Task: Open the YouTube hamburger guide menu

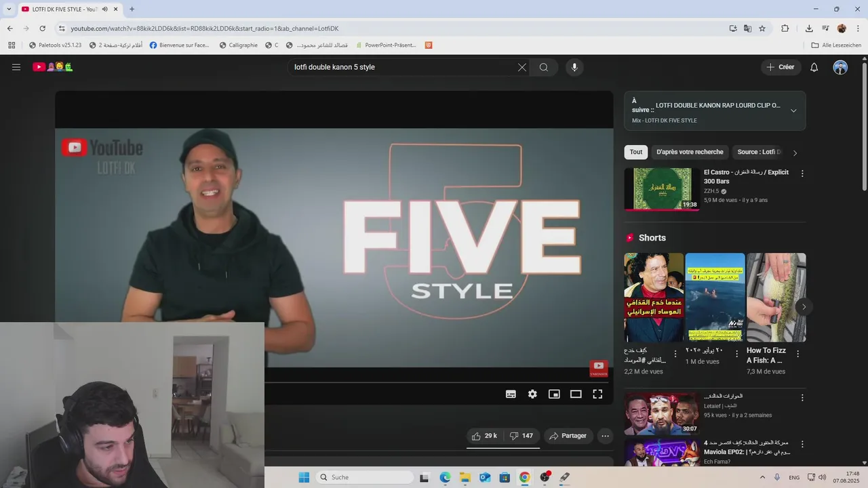Action: pos(16,67)
